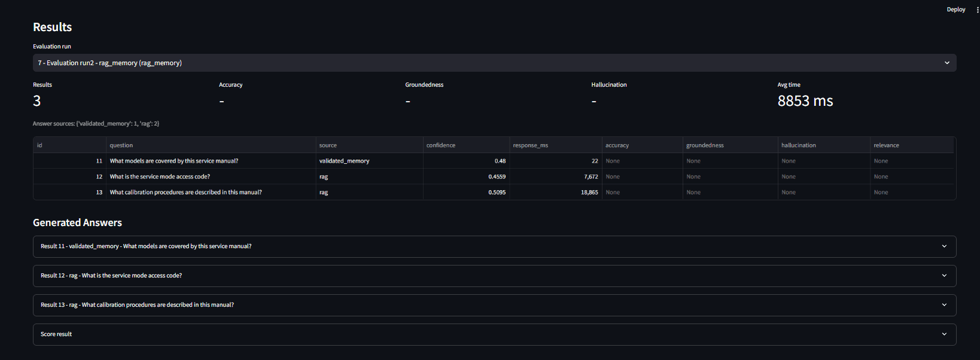
Task: Click chevron icon on Result 11 expander
Action: click(x=944, y=246)
